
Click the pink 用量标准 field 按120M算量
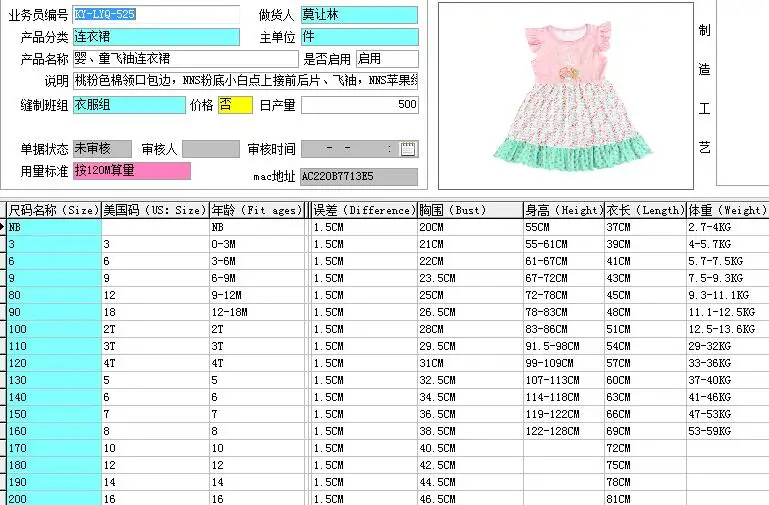click(132, 171)
